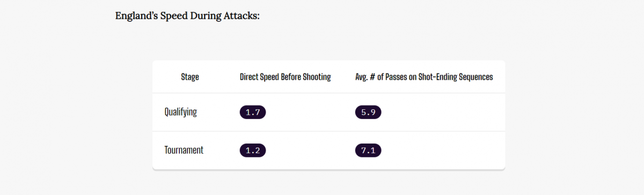Click the Avg. # of Passes column header
This screenshot has width=644, height=195.
pyautogui.click(x=424, y=77)
